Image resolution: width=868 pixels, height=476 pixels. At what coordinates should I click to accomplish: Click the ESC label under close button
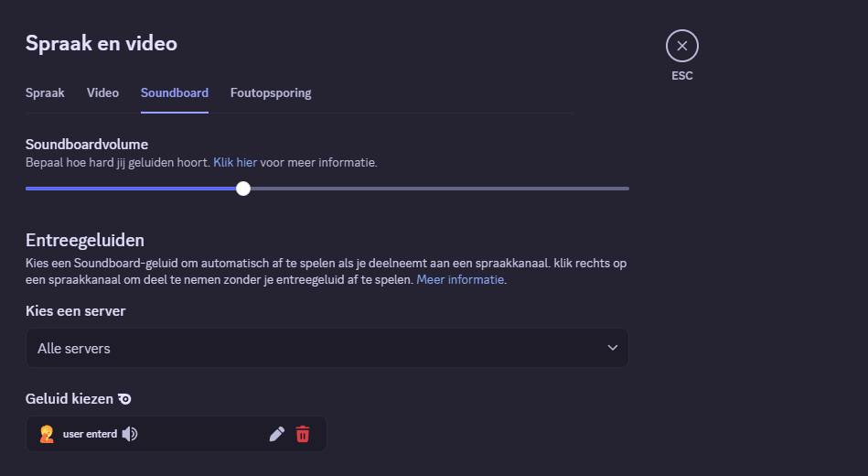(x=681, y=76)
